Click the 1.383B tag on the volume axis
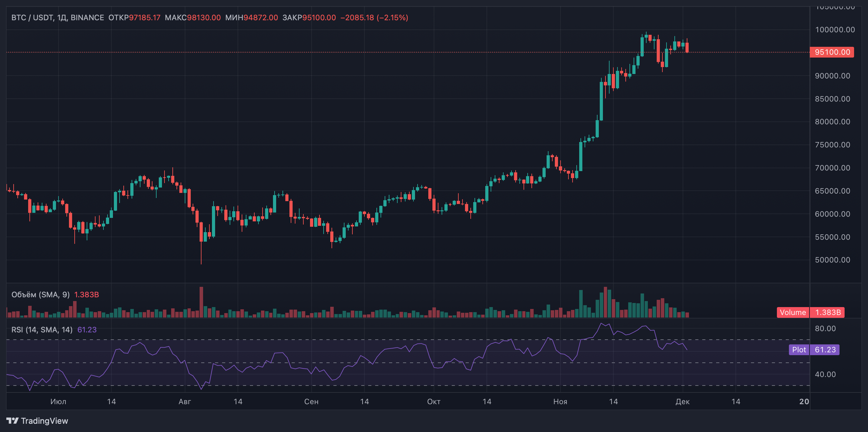This screenshot has width=868, height=432. coord(828,312)
